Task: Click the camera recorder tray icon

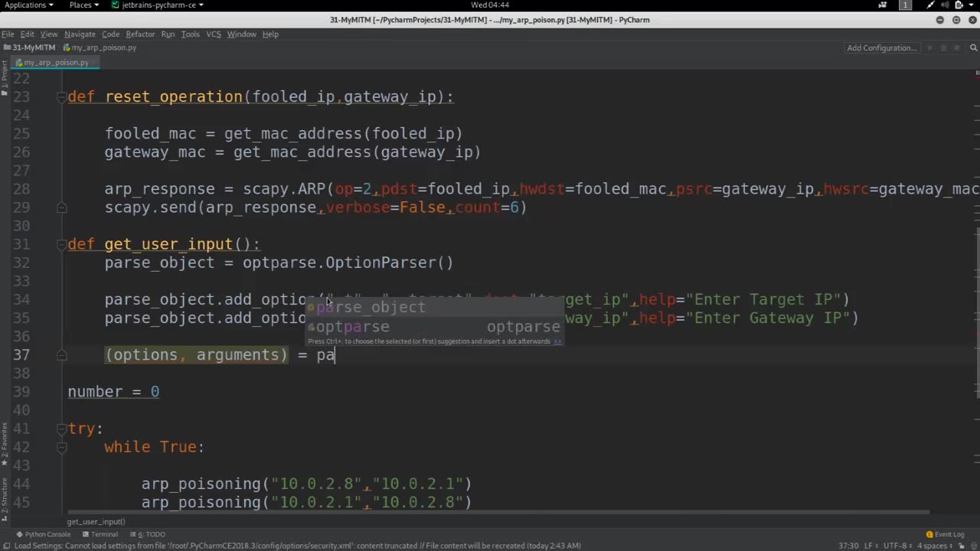Action: pos(883,5)
